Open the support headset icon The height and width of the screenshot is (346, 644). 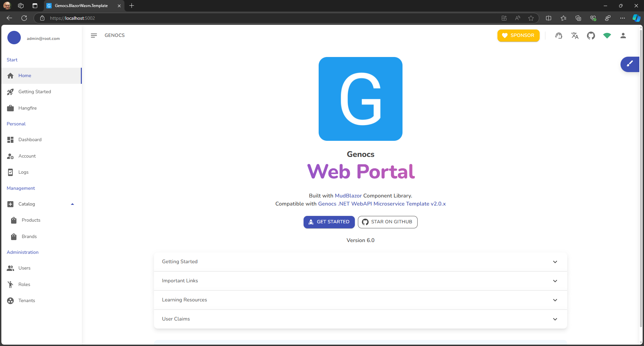click(558, 36)
